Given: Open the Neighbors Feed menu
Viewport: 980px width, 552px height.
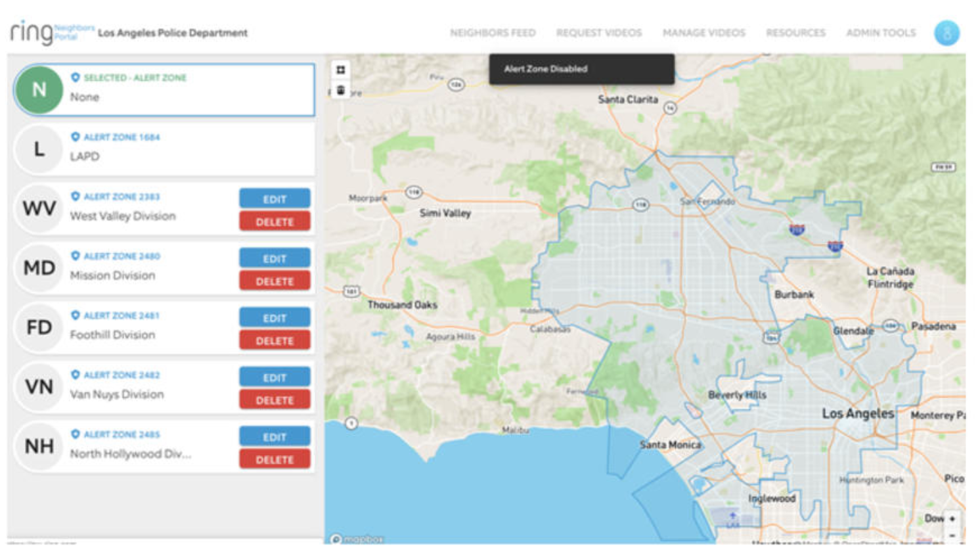Looking at the screenshot, I should (x=492, y=33).
